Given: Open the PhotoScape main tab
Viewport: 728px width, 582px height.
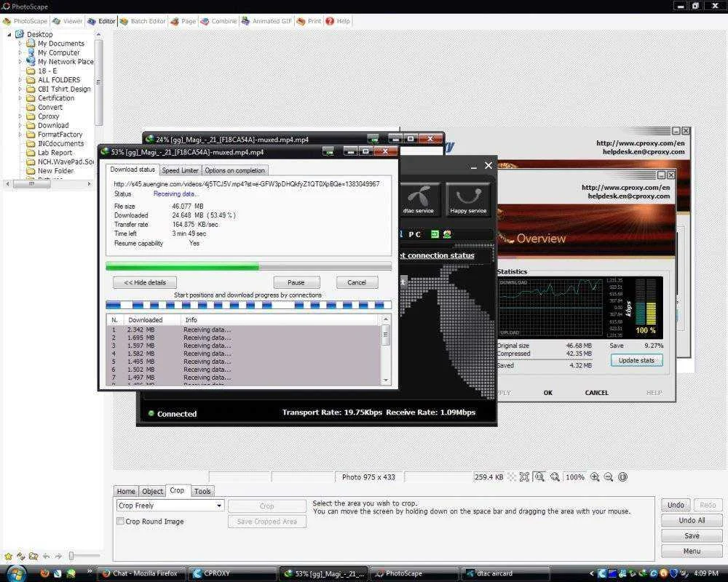Looking at the screenshot, I should [x=25, y=21].
